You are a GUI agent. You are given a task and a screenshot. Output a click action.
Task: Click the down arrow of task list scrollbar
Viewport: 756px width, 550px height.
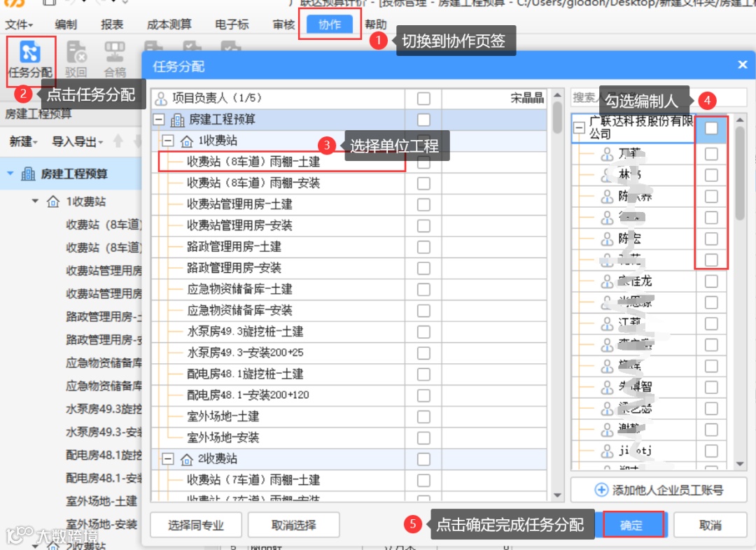557,495
